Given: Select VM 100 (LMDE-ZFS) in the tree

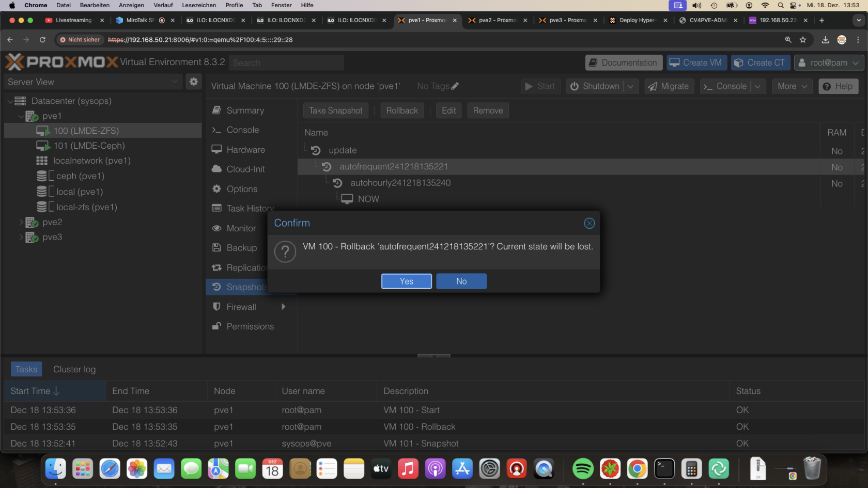Looking at the screenshot, I should pos(103,131).
